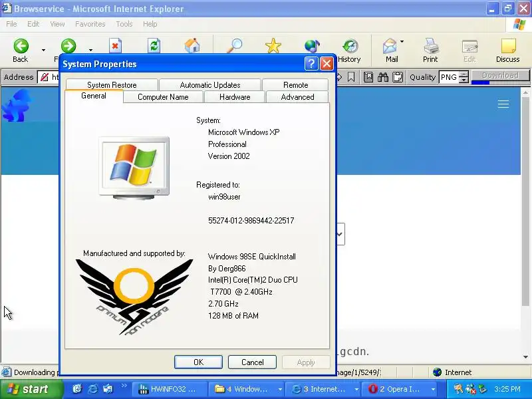Close the System Properties dialog
Viewport: 532px width, 399px height.
[327, 64]
